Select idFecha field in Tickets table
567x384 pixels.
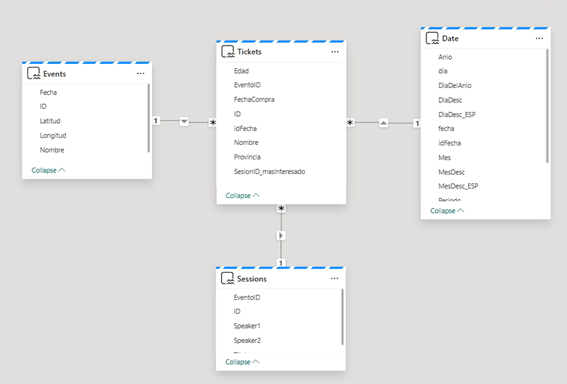pyautogui.click(x=245, y=128)
